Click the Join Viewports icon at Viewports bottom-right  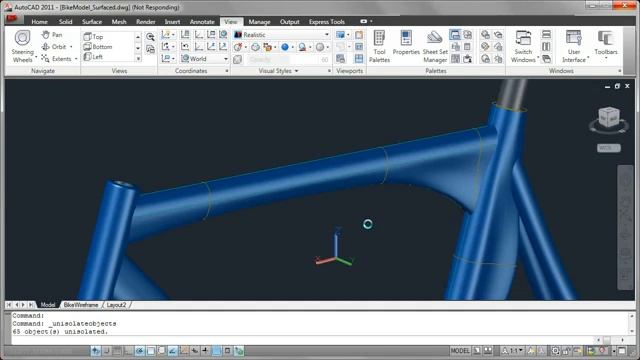click(359, 59)
